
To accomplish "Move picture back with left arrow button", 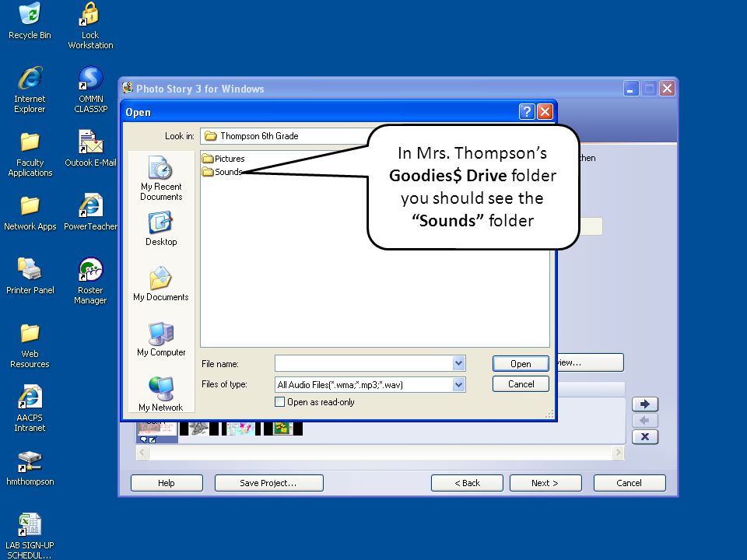I will pos(645,421).
